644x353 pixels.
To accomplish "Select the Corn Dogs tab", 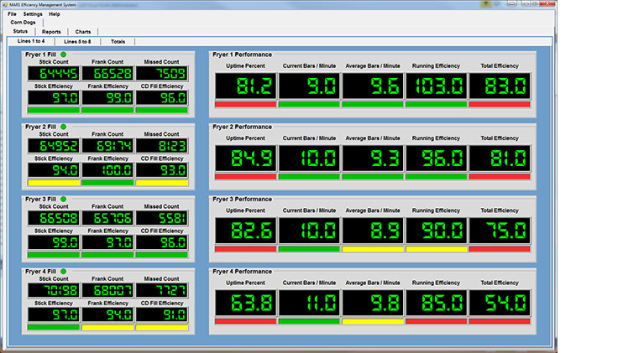I will (23, 23).
